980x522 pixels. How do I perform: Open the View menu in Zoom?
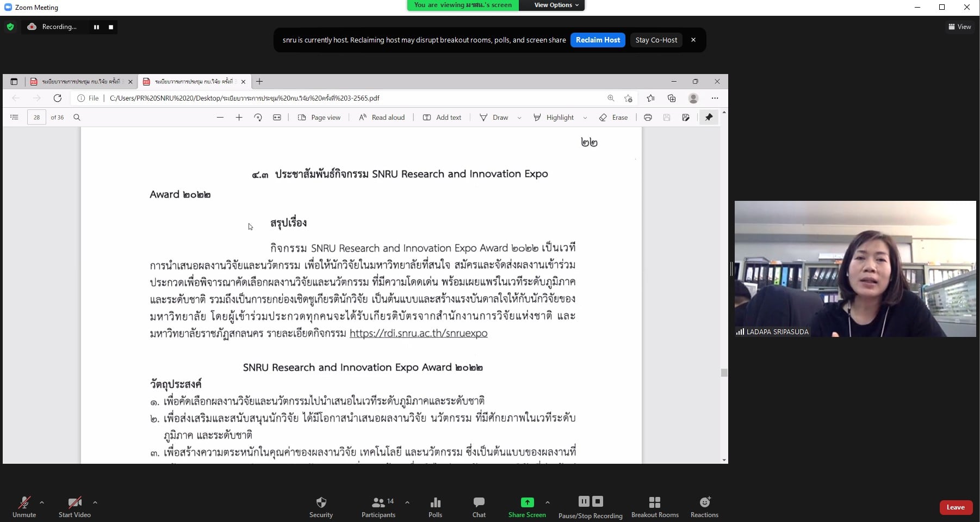point(960,27)
